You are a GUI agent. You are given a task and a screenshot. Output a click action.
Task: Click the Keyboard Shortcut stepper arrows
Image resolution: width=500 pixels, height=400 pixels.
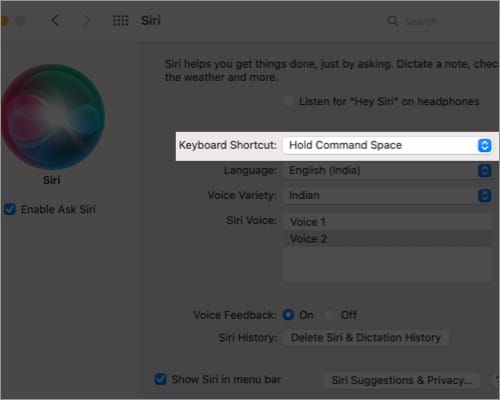pos(484,145)
